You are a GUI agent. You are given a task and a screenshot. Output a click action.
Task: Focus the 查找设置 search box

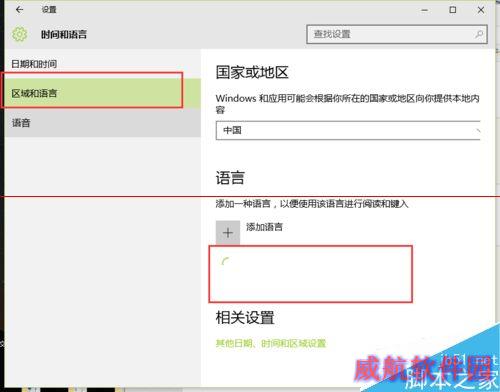[397, 34]
